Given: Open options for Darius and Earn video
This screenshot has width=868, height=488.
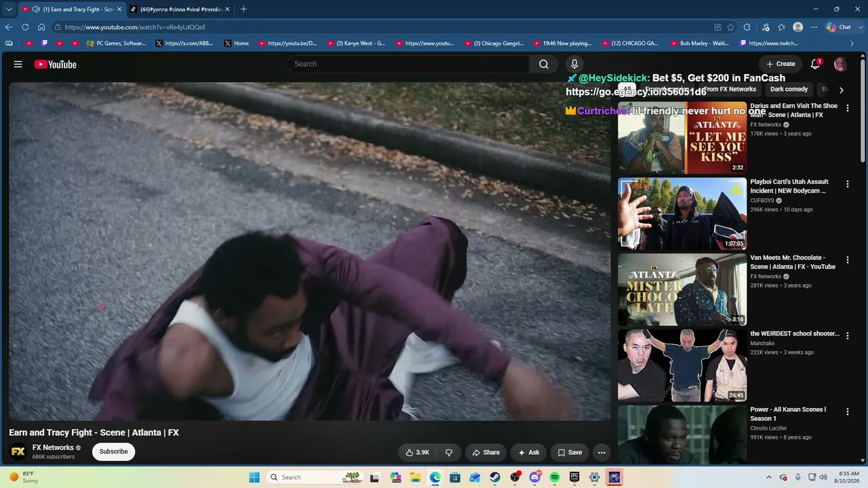Looking at the screenshot, I should (847, 108).
